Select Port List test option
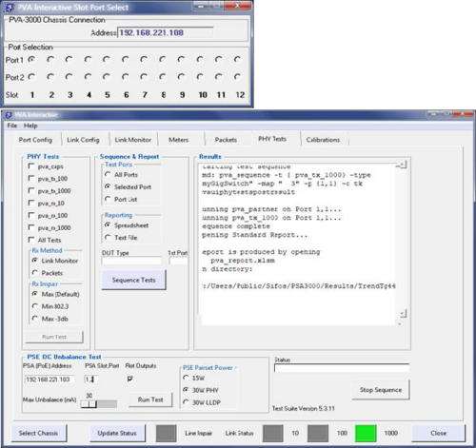Viewport: 476px width, 448px height. pos(108,199)
